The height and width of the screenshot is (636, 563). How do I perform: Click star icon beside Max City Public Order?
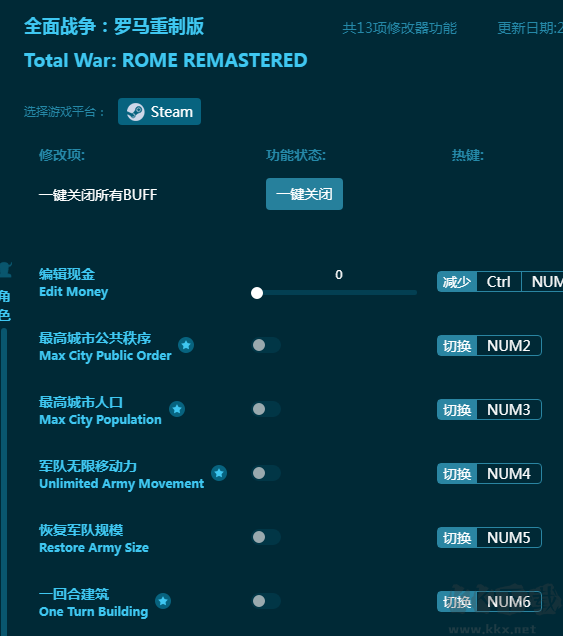pyautogui.click(x=186, y=345)
